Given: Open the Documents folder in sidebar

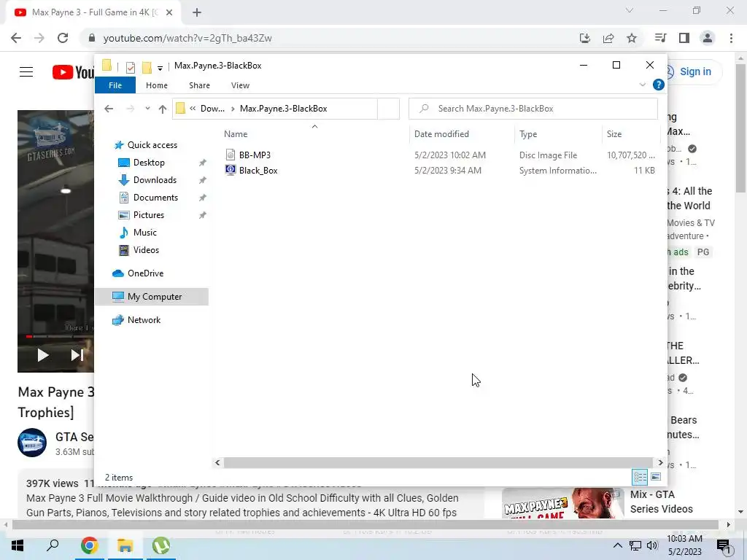Looking at the screenshot, I should pos(155,198).
